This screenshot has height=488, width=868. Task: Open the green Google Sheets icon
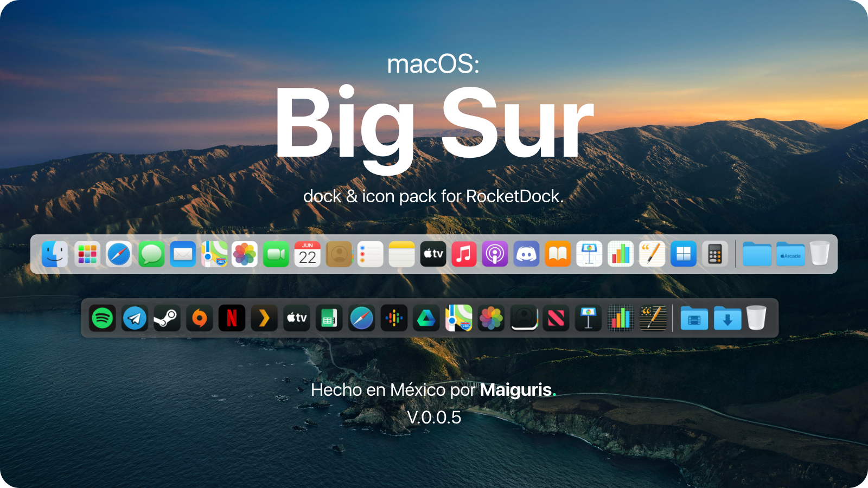point(329,318)
